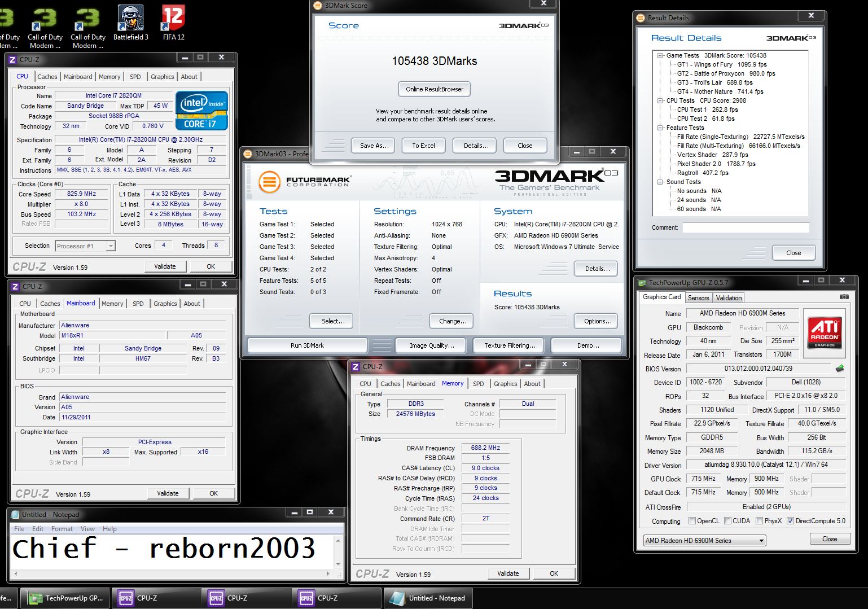Toggle PhysX checkbox in GPU-Z

(x=759, y=521)
